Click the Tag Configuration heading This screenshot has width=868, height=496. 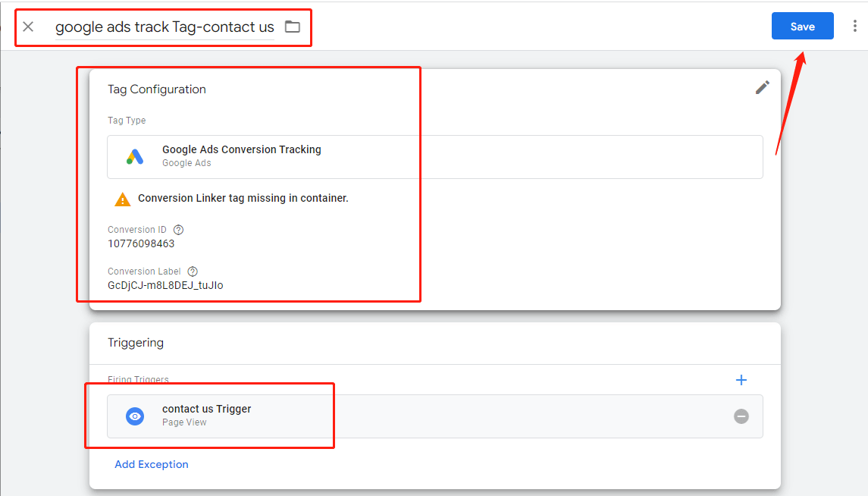coord(157,89)
